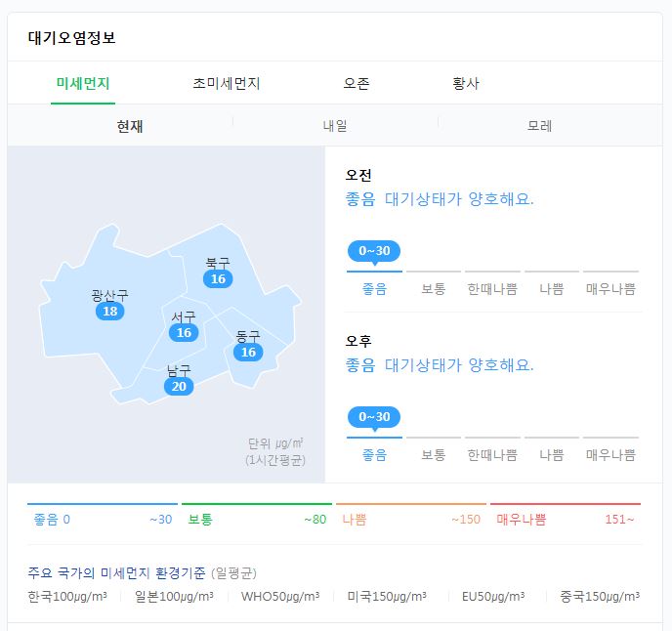Select the 현재 time tab
The image size is (672, 631).
point(130,126)
